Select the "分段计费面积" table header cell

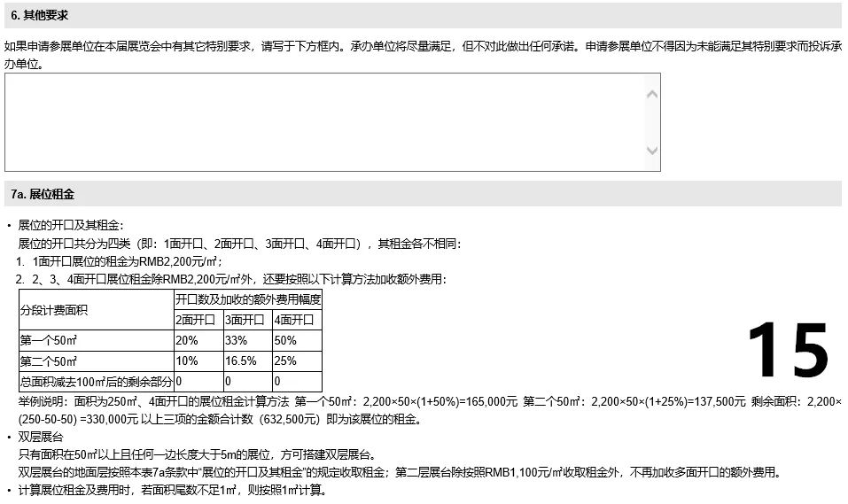(54, 310)
